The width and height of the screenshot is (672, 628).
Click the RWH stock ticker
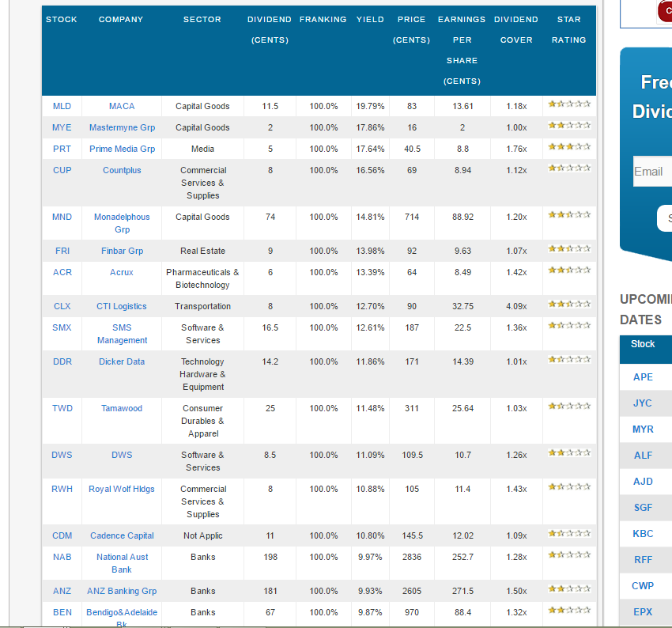pos(62,489)
